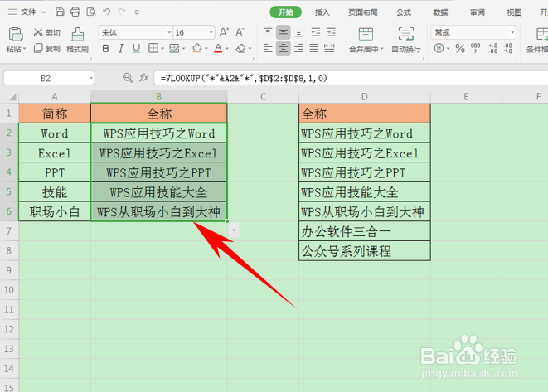Click the Select All corner triangle
This screenshot has width=548, height=392.
(x=12, y=97)
